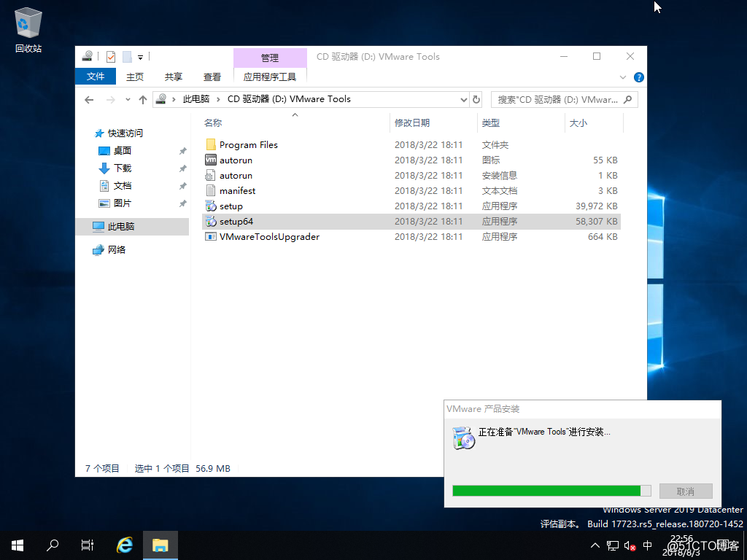The width and height of the screenshot is (747, 560).
Task: Switch to the 共享 ribbon tab
Action: 174,77
